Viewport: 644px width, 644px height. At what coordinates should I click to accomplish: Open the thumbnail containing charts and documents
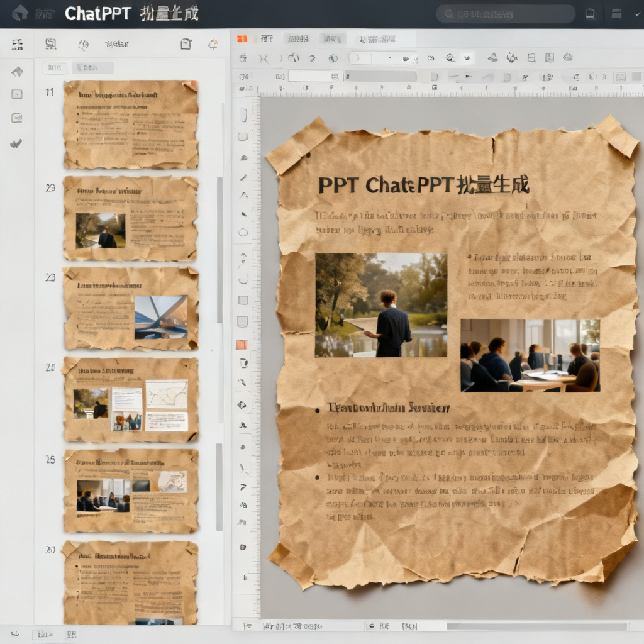pos(131,399)
